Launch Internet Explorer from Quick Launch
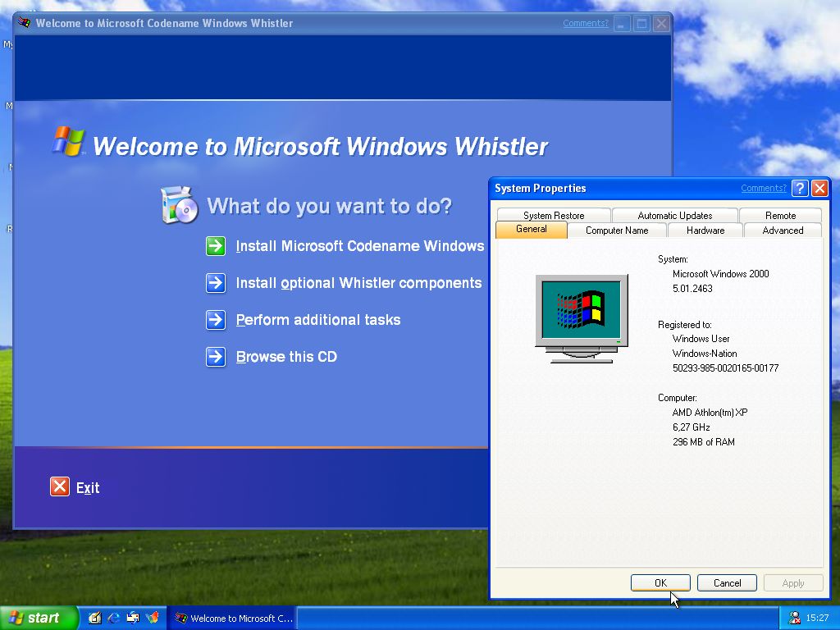The height and width of the screenshot is (630, 840). (x=114, y=618)
